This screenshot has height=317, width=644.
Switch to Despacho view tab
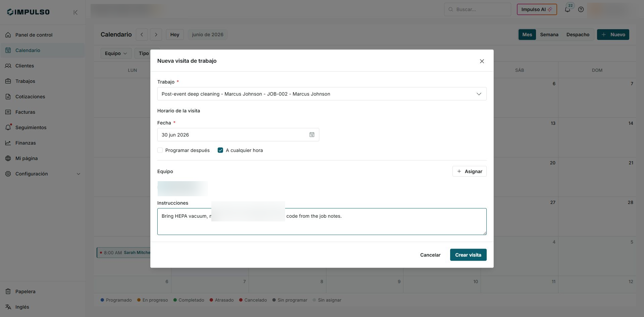pyautogui.click(x=578, y=35)
